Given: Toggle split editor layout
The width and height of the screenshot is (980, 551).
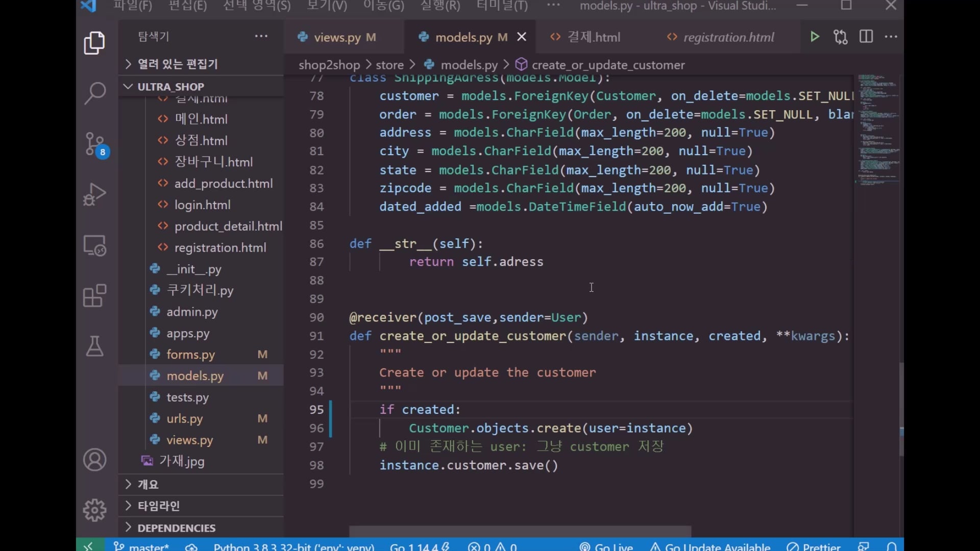Looking at the screenshot, I should [x=866, y=37].
